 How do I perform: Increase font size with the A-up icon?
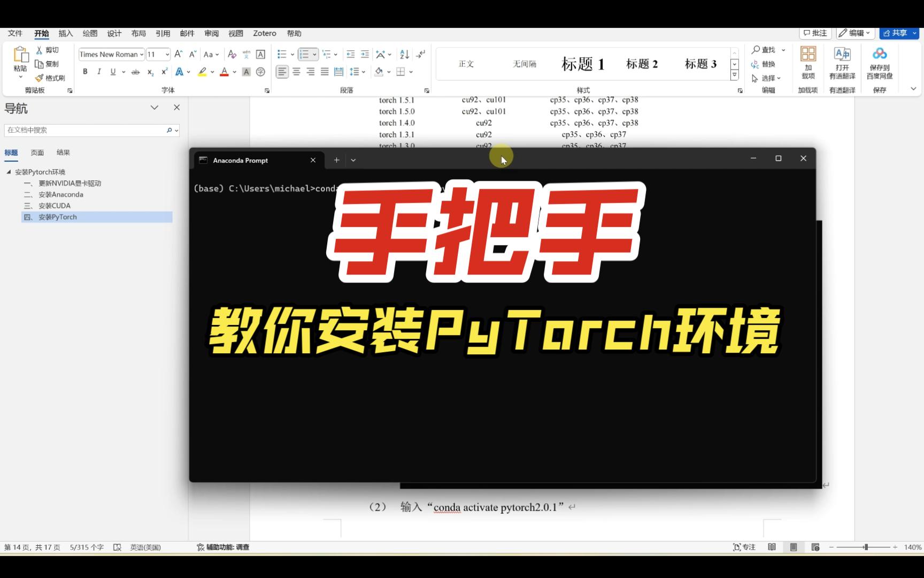click(x=179, y=54)
